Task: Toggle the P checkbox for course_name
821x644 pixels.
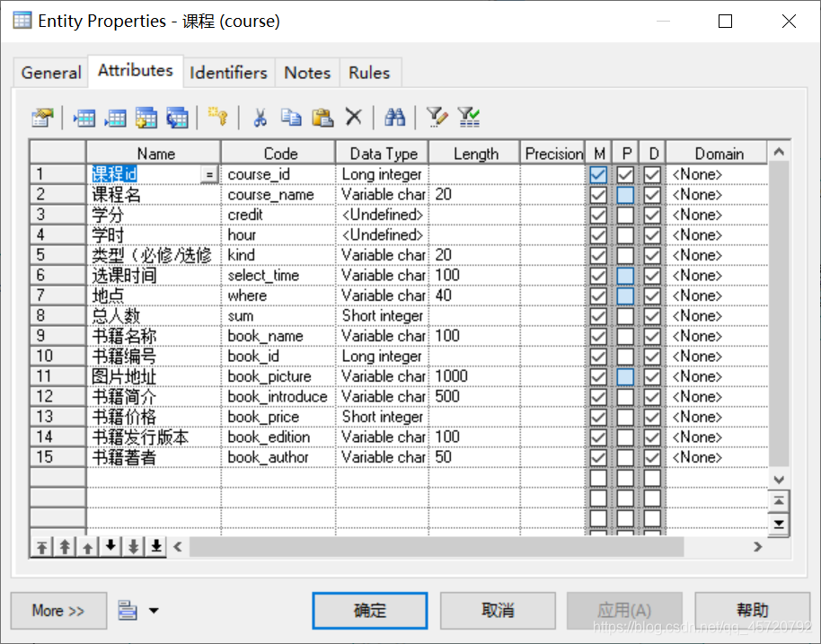Action: (625, 194)
